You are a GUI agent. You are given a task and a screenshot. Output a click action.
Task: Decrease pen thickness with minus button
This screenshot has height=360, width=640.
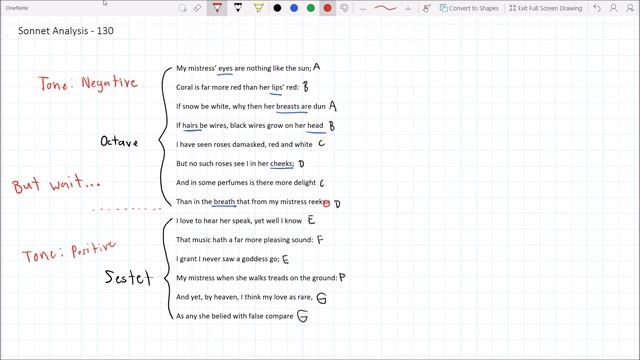[363, 8]
